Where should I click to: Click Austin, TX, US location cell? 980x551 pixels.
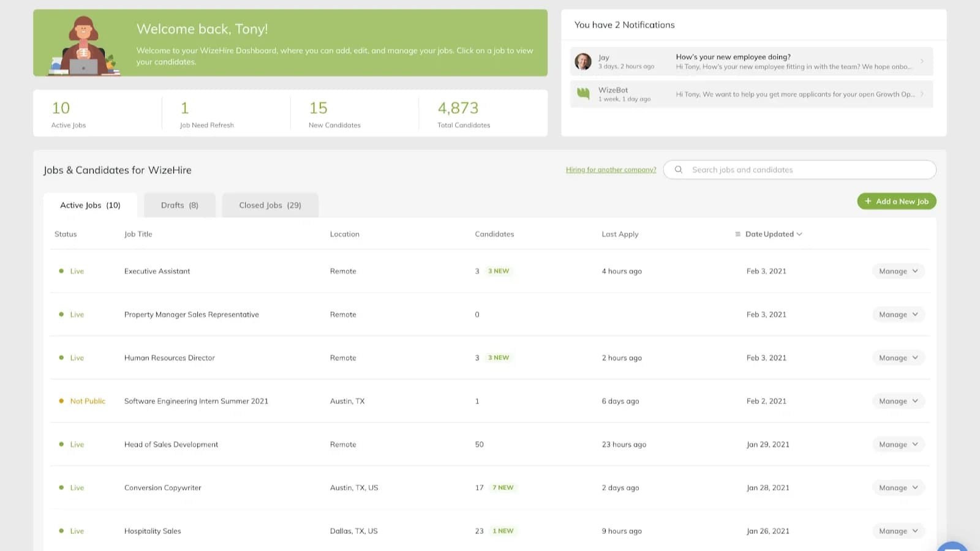click(354, 488)
